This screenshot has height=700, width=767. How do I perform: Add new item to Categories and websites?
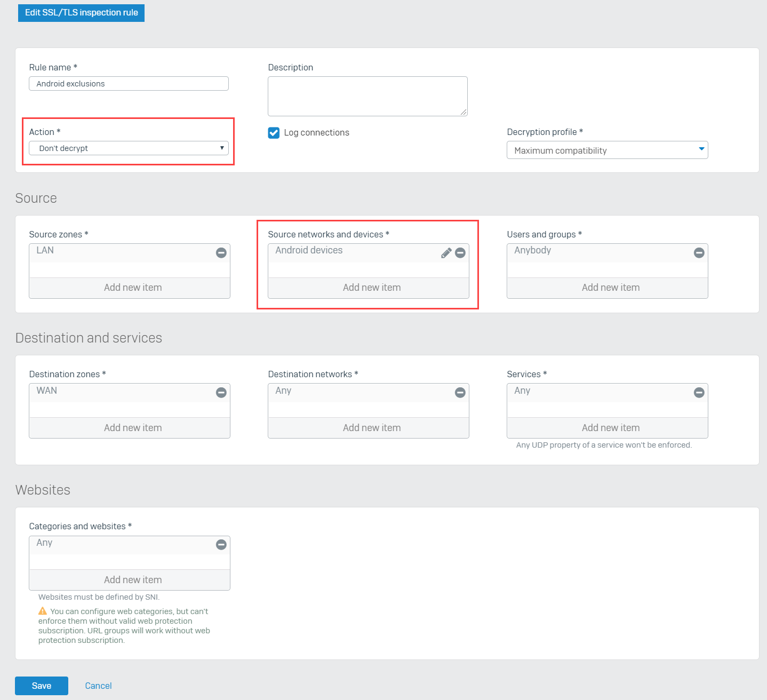129,579
